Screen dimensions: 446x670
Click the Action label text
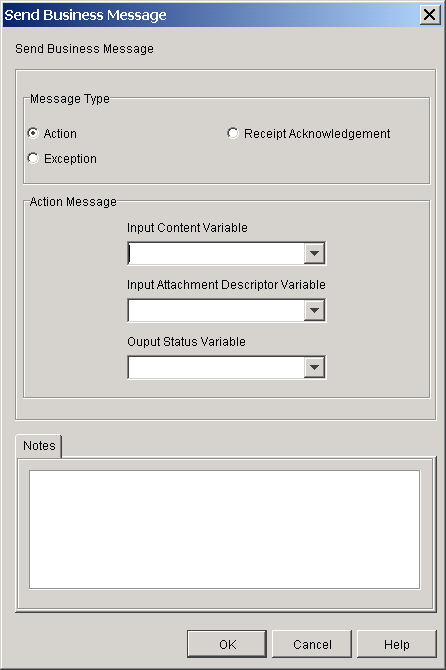click(60, 134)
